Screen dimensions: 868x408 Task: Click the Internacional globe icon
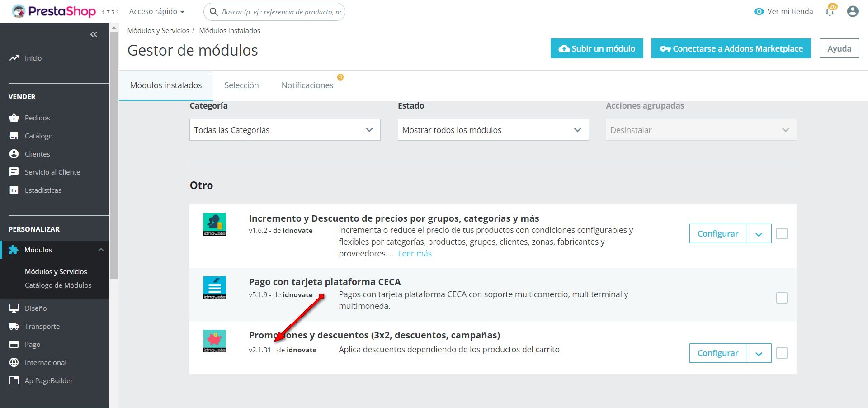click(x=14, y=362)
